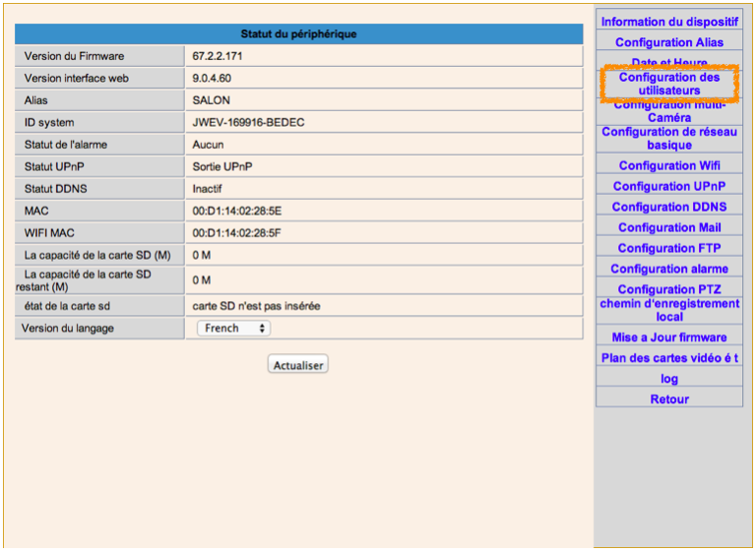Go to Configuration Alias
Screen dimensions: 756x552
point(669,42)
